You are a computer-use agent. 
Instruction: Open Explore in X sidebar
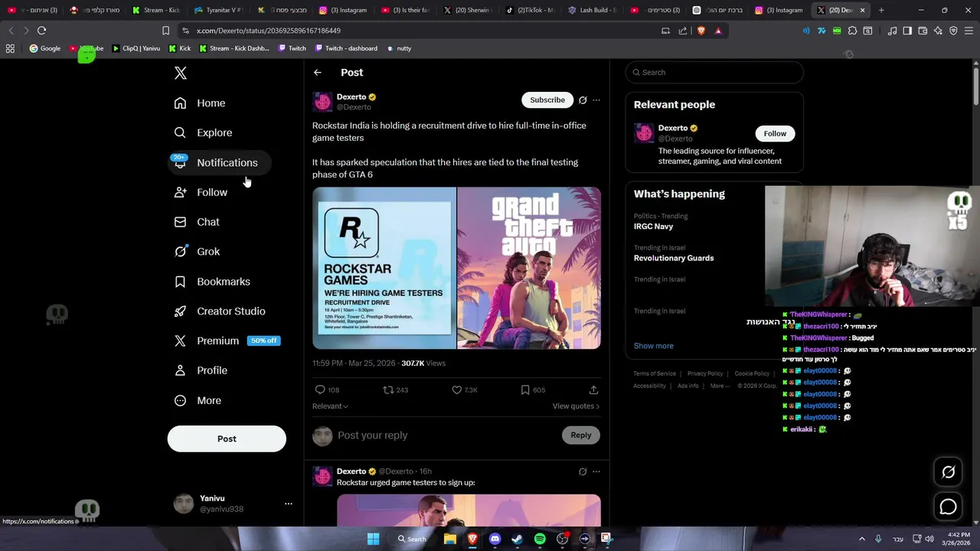(203, 132)
